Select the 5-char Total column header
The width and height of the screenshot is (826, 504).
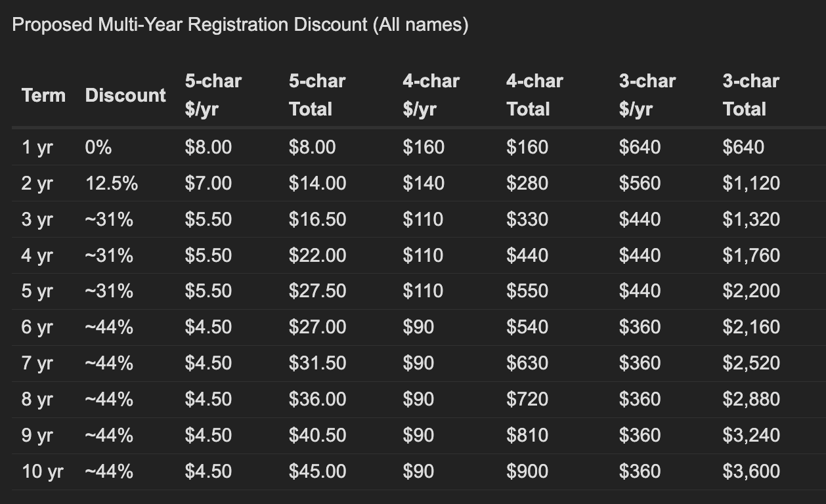[x=317, y=95]
